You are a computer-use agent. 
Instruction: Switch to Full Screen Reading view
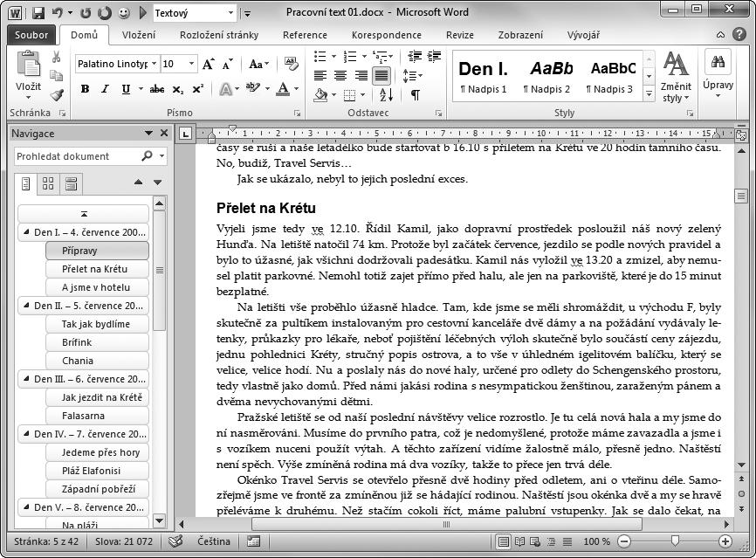click(519, 541)
